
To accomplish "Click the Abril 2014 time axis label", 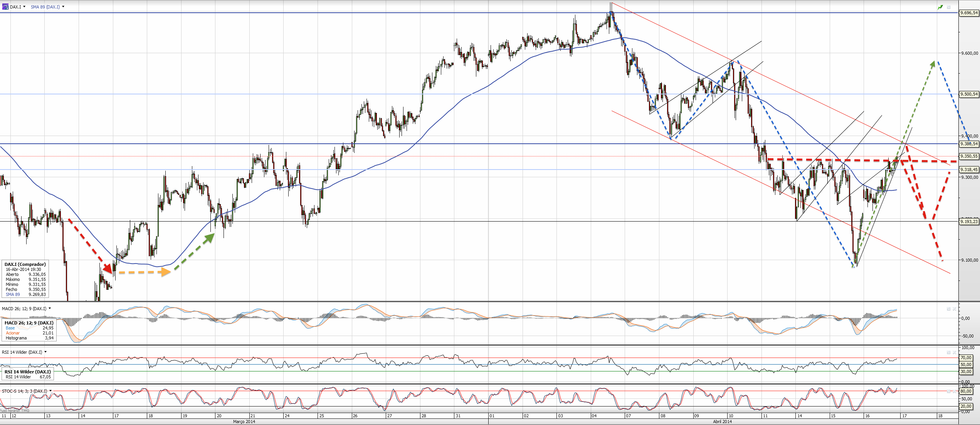I will pyautogui.click(x=722, y=422).
